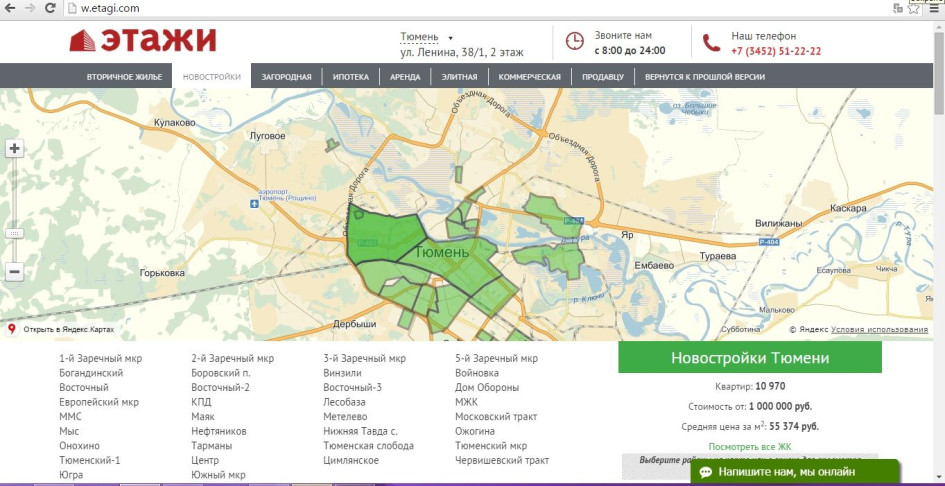945x486 pixels.
Task: Click the clock icon near Звоните нам
Action: click(x=574, y=41)
